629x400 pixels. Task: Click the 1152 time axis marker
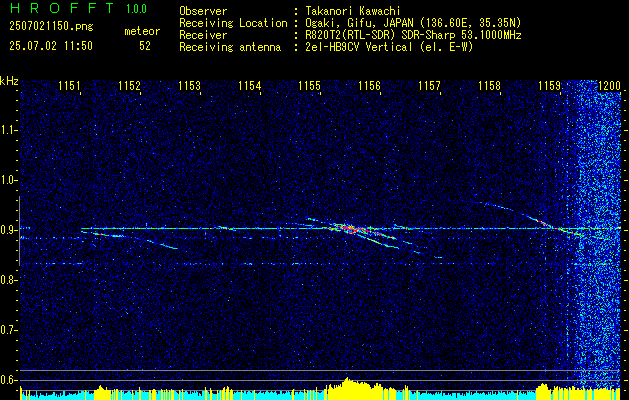click(130, 85)
